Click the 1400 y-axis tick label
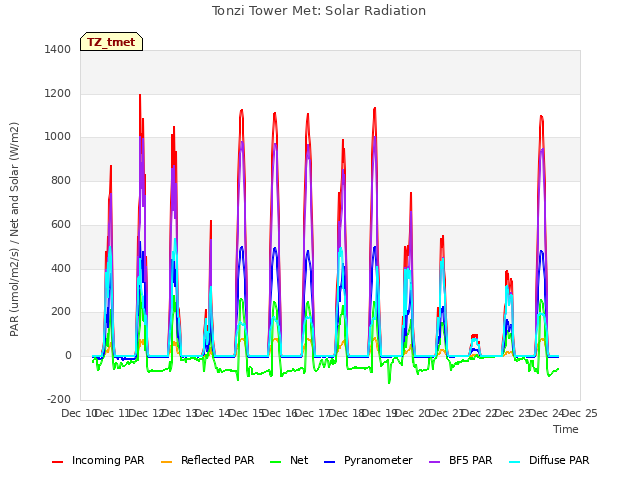Viewport: 640px width, 480px height. (x=58, y=49)
